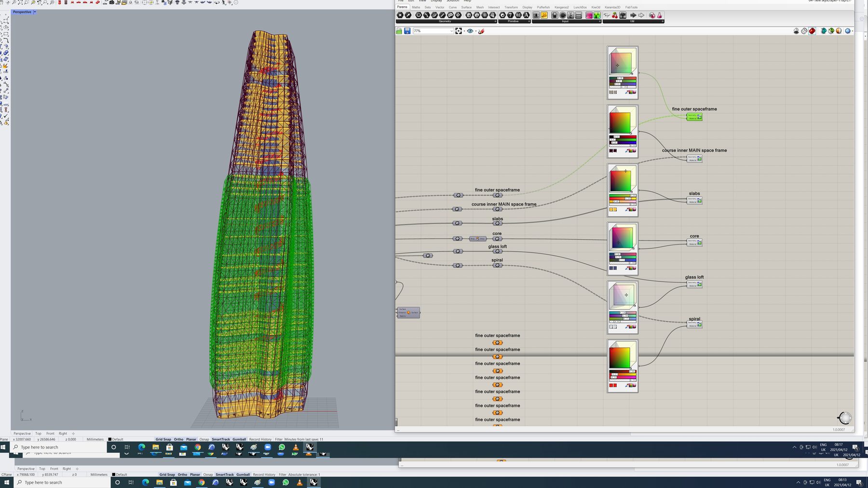Expand the Util panel in the ribbon
This screenshot has height=488, width=868.
pos(662,21)
